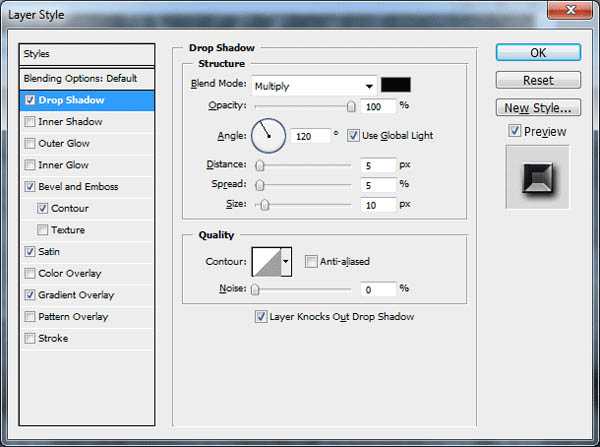The height and width of the screenshot is (447, 600).
Task: Select Blending Options: Default
Action: coord(80,78)
